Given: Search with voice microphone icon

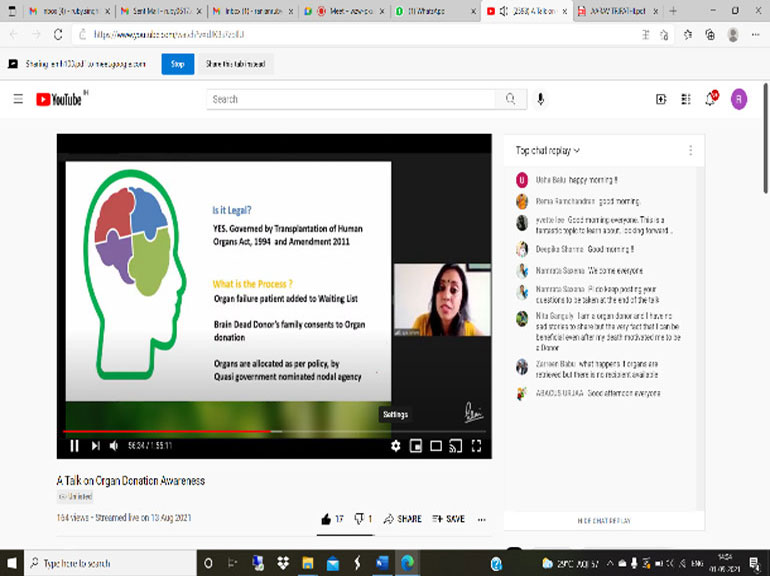Looking at the screenshot, I should [x=541, y=99].
